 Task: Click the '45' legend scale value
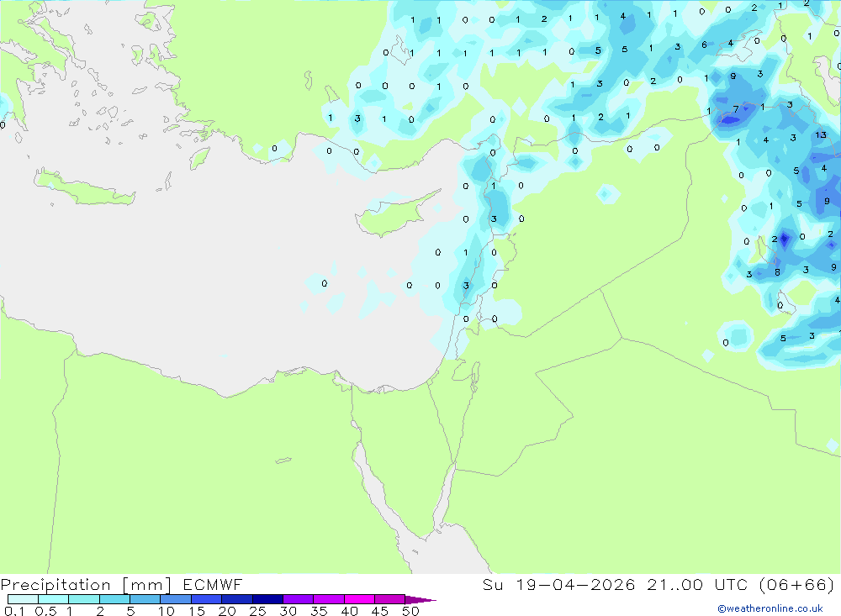[x=380, y=611]
